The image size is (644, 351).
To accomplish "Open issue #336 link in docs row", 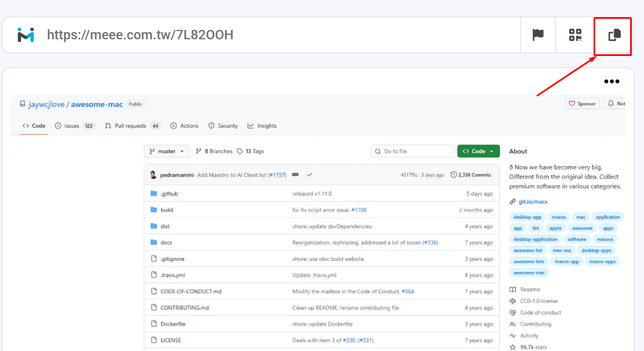I will 431,242.
